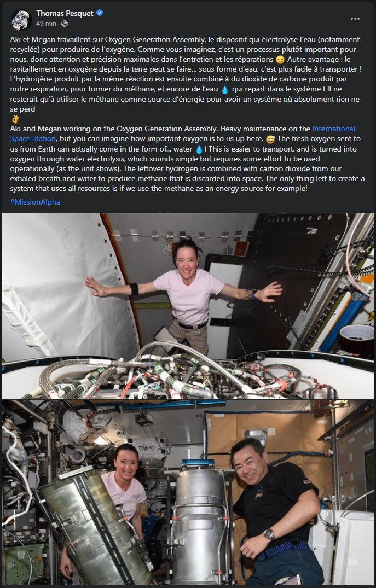Click the French paragraph starting "Aki et Megan"

(187, 74)
